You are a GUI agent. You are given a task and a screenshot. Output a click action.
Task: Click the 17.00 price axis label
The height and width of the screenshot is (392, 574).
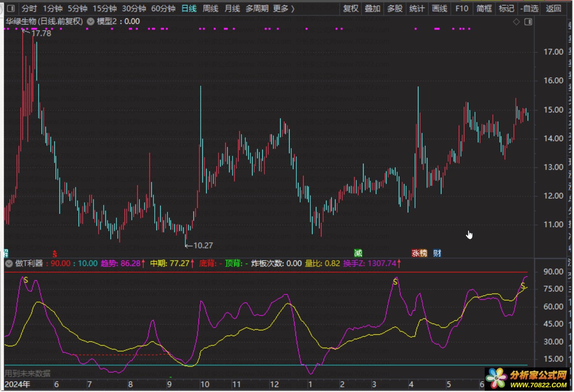tap(554, 52)
